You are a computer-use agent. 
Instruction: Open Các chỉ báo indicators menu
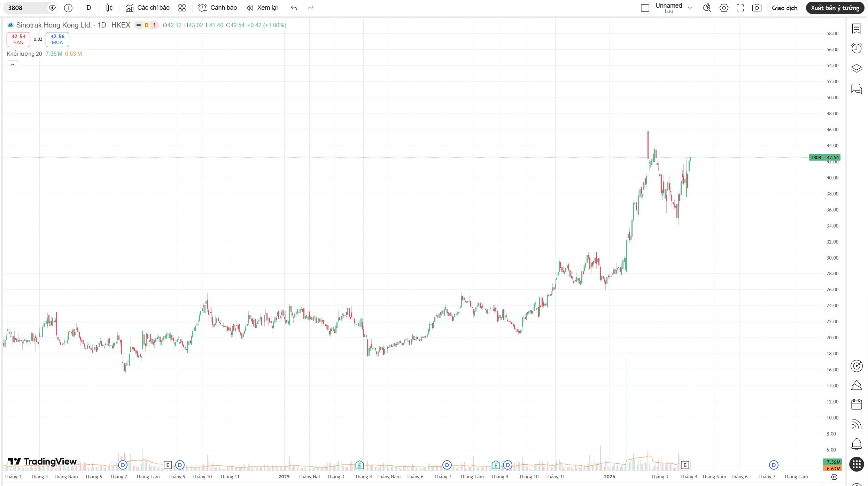(148, 8)
